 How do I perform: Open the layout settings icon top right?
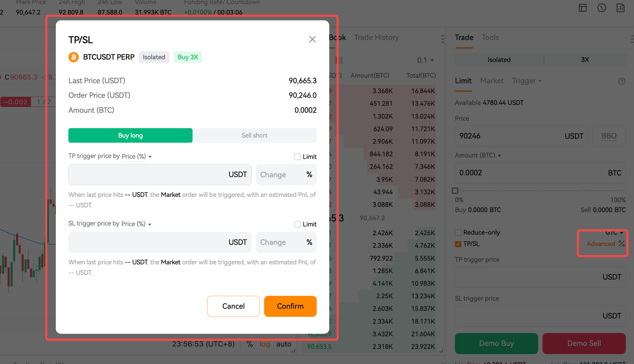pos(583,8)
